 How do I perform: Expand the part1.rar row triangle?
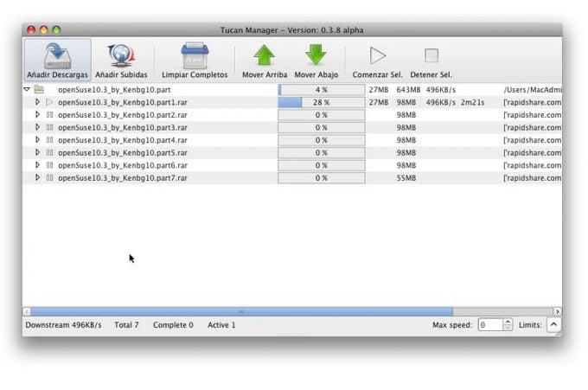point(37,102)
